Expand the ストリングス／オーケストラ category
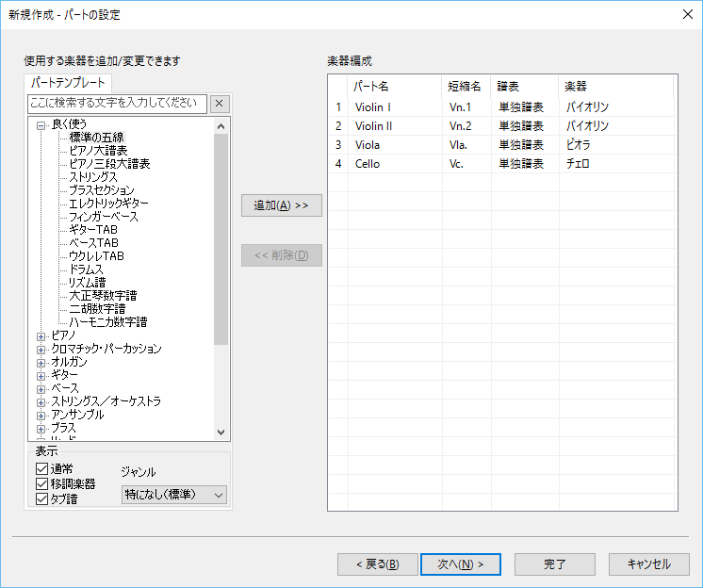Viewport: 703px width, 588px height. [x=41, y=401]
